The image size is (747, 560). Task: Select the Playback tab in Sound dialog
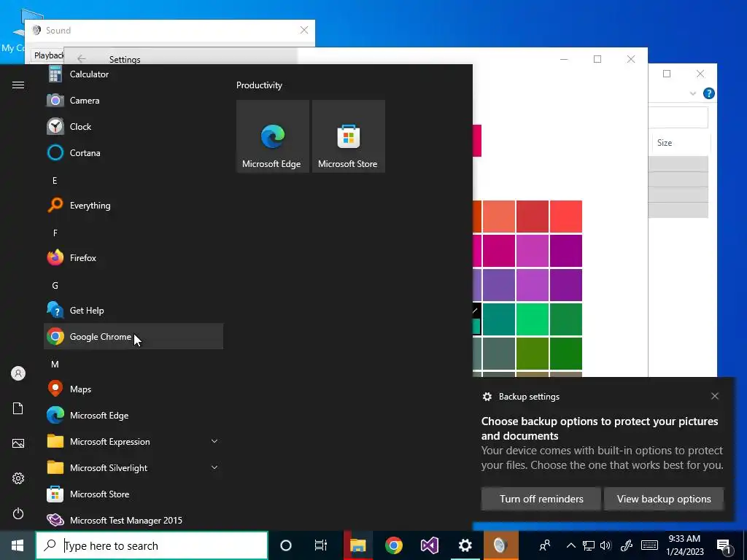[x=49, y=55]
